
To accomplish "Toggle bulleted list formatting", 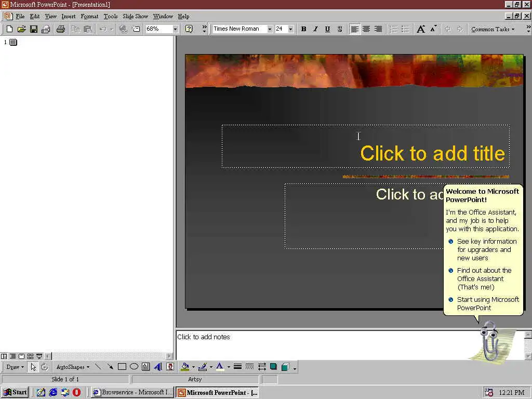I will click(405, 29).
